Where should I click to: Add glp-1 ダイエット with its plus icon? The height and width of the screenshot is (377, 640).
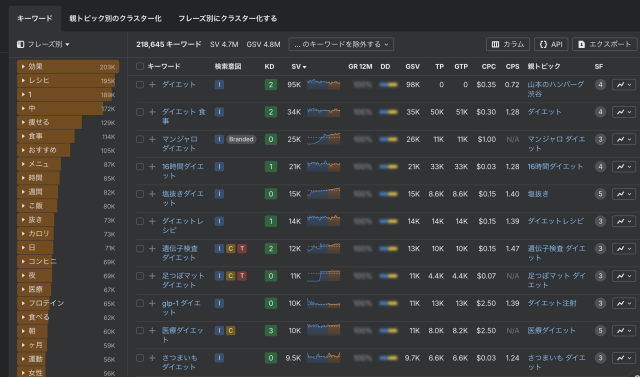pyautogui.click(x=152, y=303)
